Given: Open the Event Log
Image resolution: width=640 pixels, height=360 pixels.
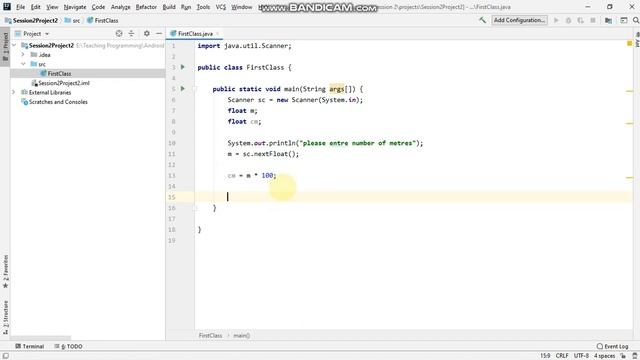Looking at the screenshot, I should pos(612,346).
